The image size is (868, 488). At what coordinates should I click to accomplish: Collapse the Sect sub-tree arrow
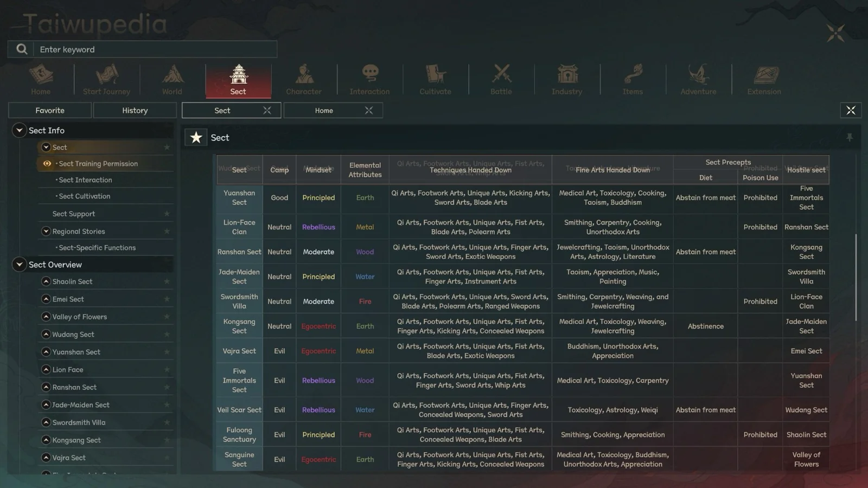click(46, 147)
